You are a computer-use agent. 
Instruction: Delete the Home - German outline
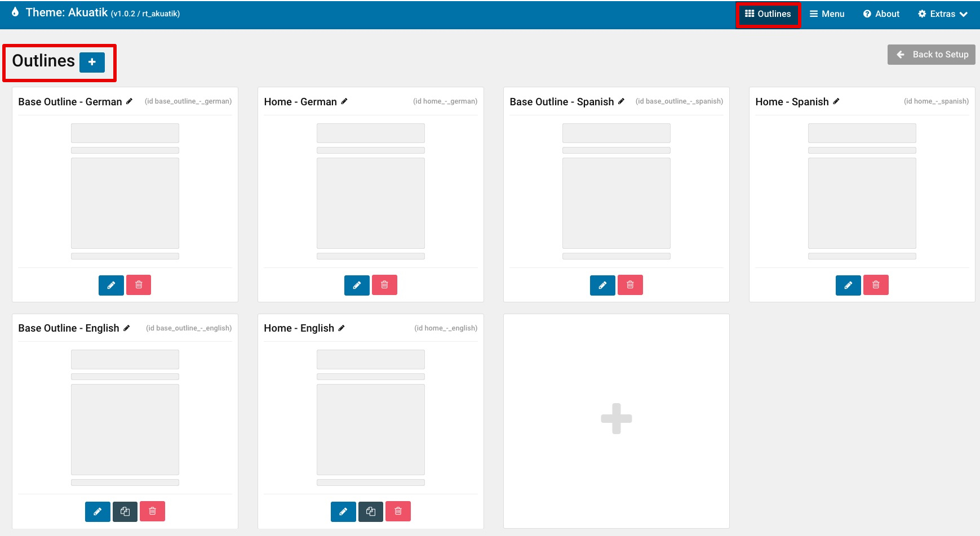[x=384, y=285]
